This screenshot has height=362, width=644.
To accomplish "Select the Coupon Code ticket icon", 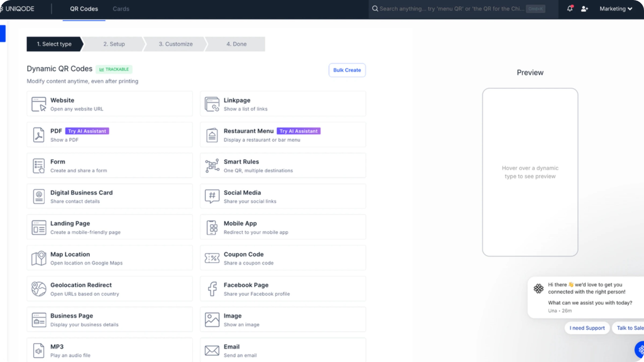I will pyautogui.click(x=212, y=258).
